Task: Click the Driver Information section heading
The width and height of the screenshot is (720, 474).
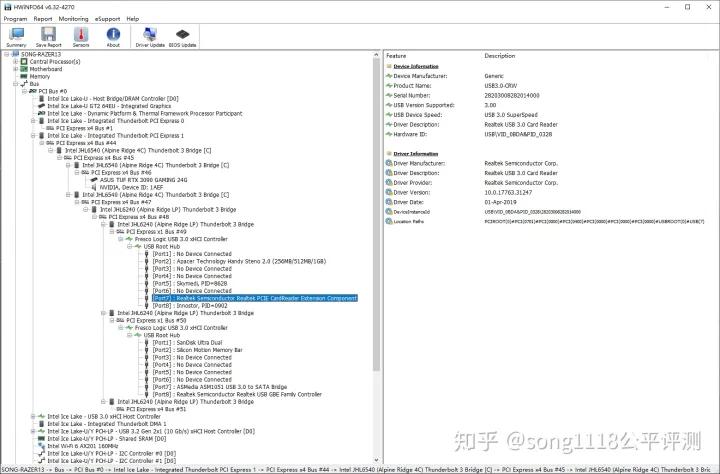Action: click(x=416, y=153)
